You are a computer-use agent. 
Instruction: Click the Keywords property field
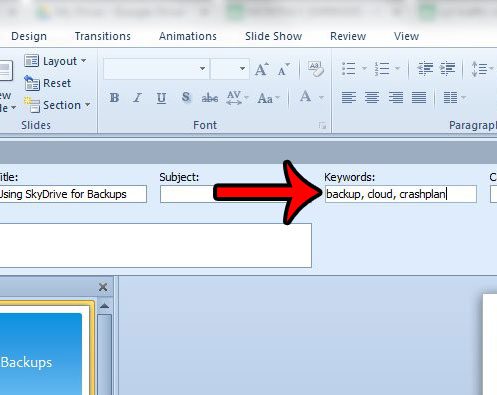click(401, 194)
